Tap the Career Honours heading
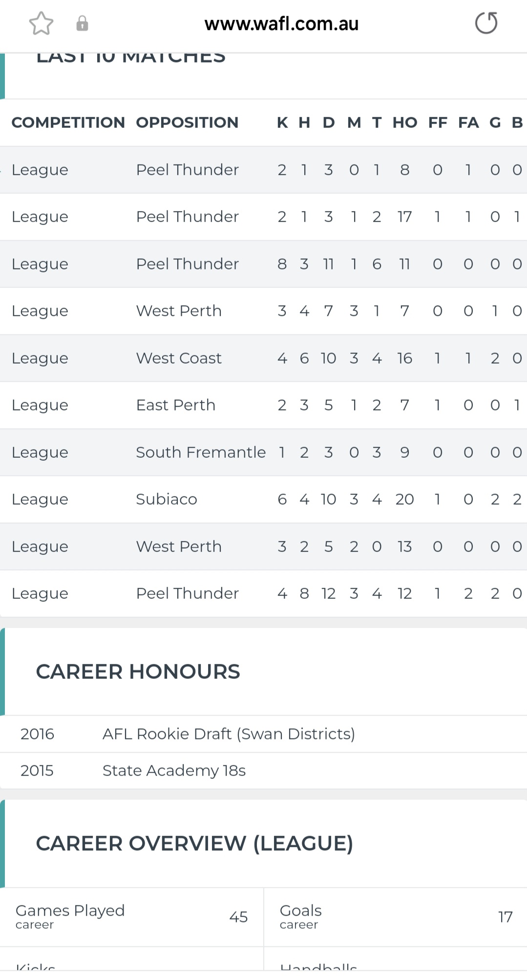527x980 pixels. [x=138, y=672]
